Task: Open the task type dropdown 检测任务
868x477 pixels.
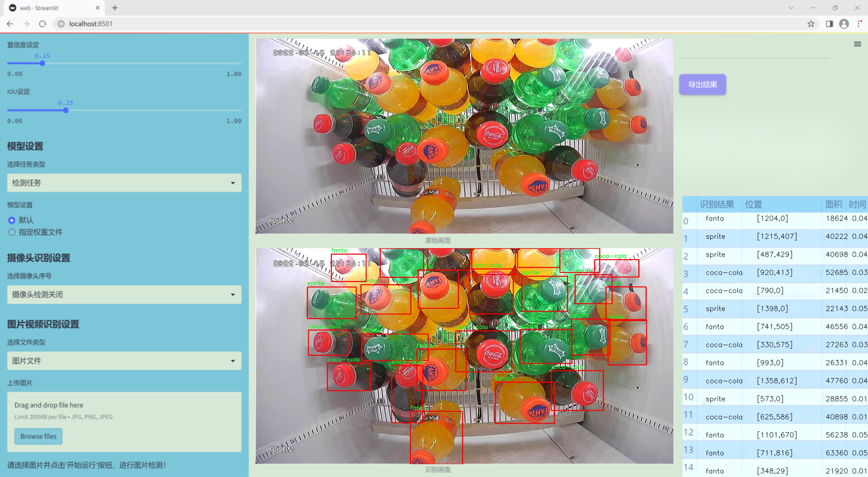Action: 124,183
